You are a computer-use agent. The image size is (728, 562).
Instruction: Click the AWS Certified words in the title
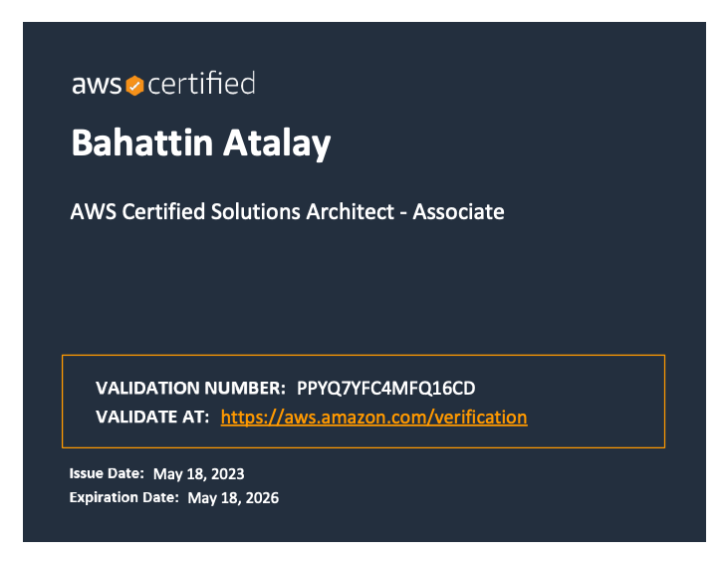(137, 212)
